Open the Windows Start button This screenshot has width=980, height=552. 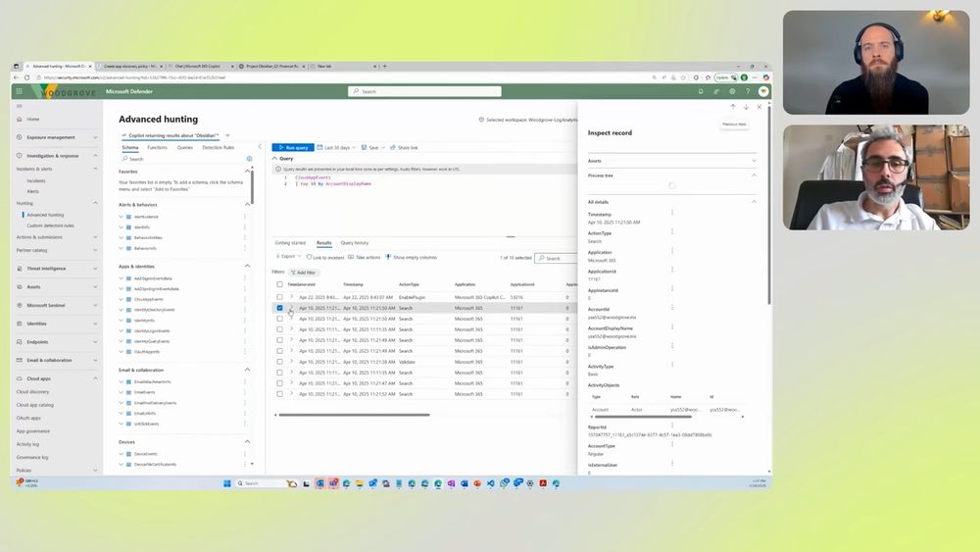227,483
